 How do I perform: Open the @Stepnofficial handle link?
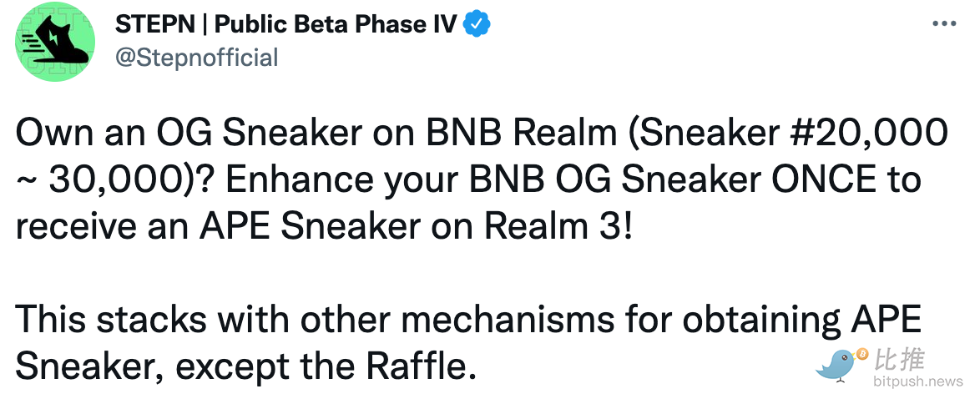tap(196, 58)
